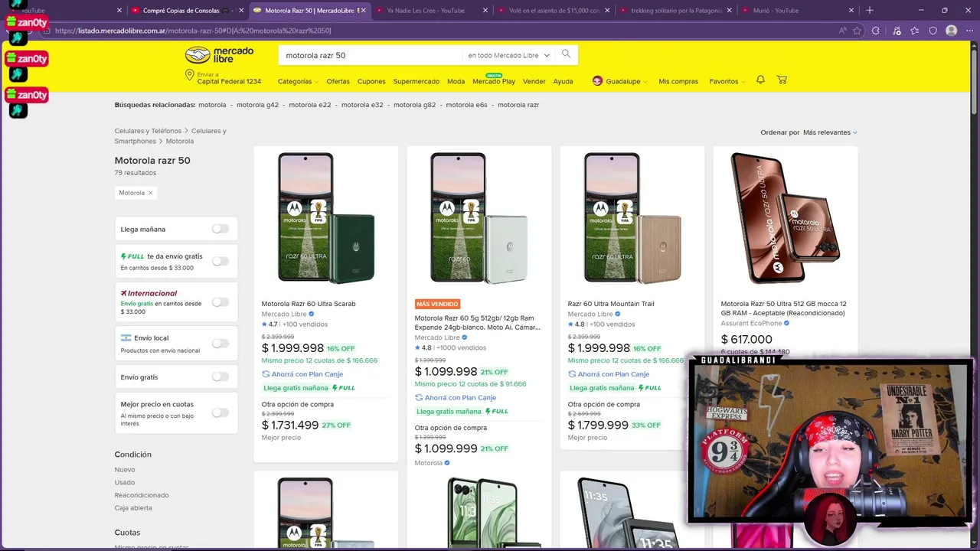Open Supermercado in navigation menu
The width and height of the screenshot is (980, 551).
[x=416, y=81]
